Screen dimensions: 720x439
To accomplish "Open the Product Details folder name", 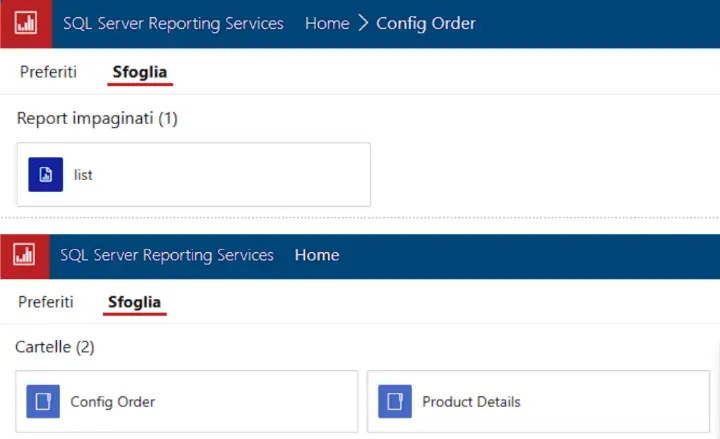I will [x=471, y=402].
